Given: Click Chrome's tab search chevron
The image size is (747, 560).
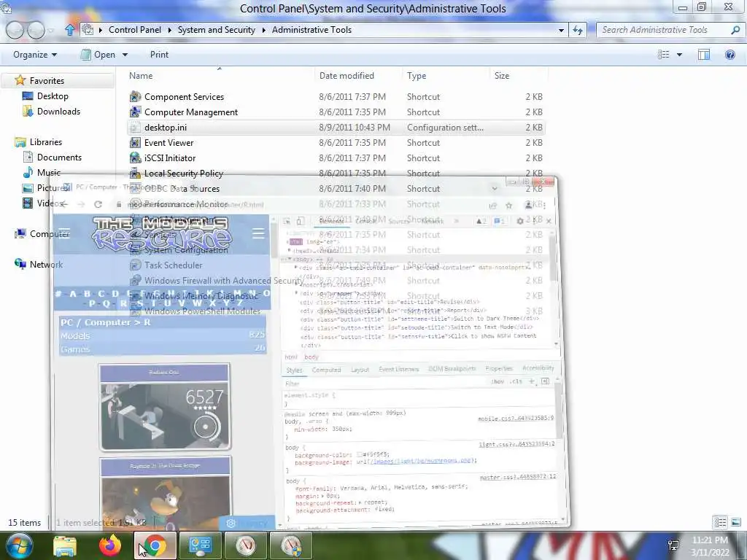Looking at the screenshot, I should coord(495,189).
